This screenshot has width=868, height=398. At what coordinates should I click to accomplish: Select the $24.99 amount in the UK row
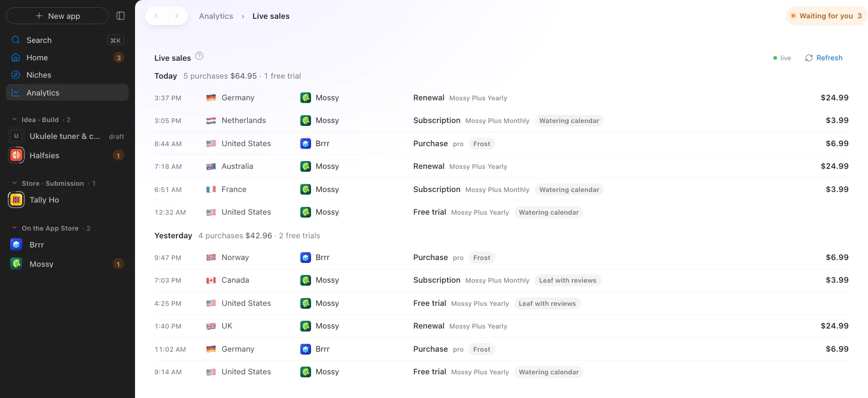tap(835, 326)
